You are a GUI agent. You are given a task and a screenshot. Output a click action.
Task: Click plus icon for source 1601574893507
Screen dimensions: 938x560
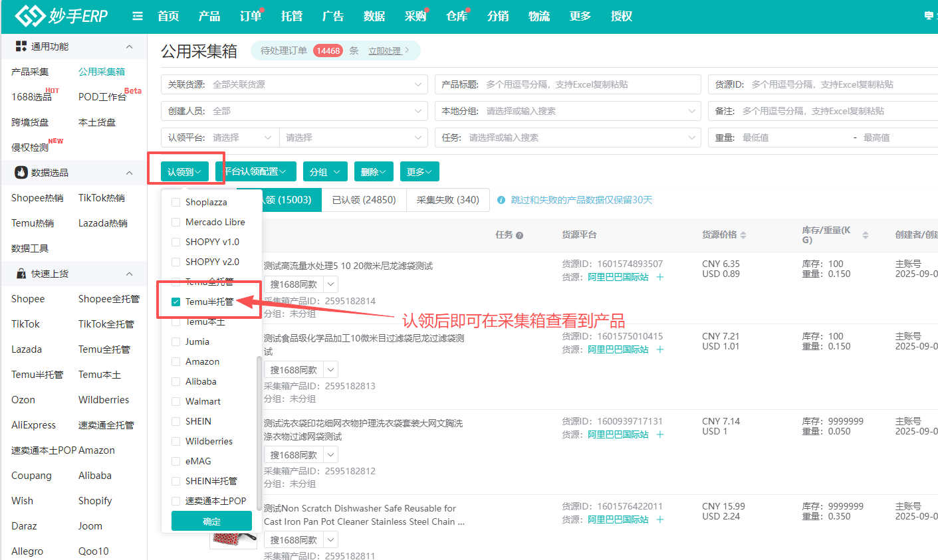pos(660,277)
